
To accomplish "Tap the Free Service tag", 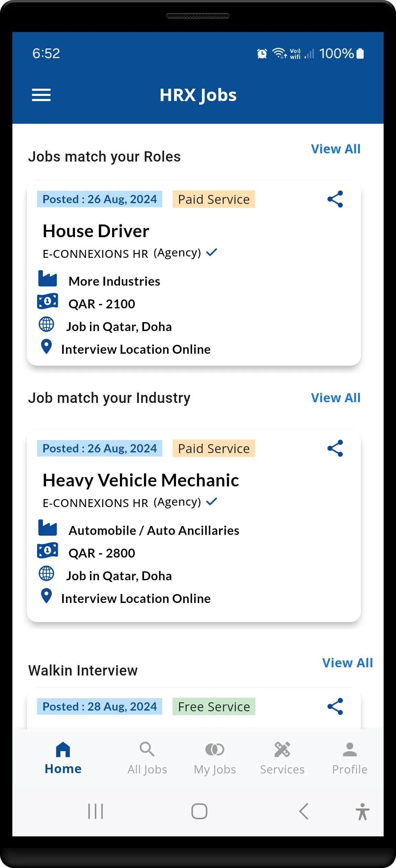I will click(x=214, y=707).
